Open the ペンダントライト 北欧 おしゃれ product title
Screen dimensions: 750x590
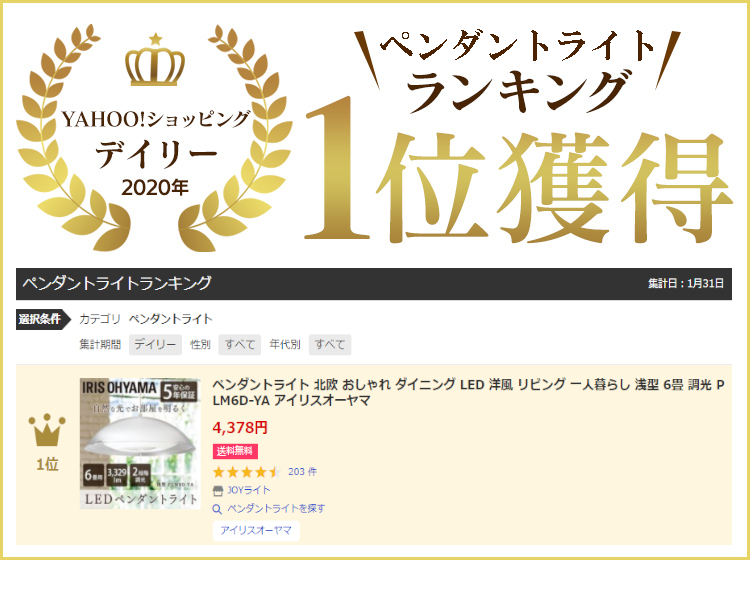coord(468,392)
